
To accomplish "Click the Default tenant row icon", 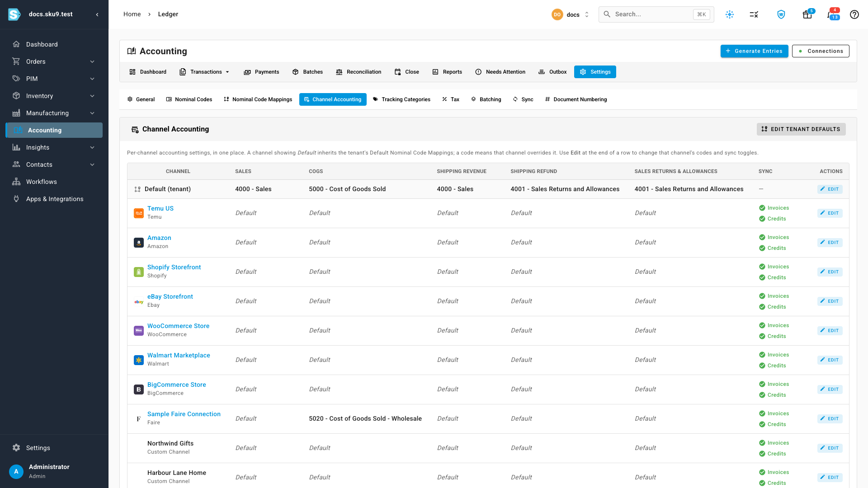I will click(137, 189).
